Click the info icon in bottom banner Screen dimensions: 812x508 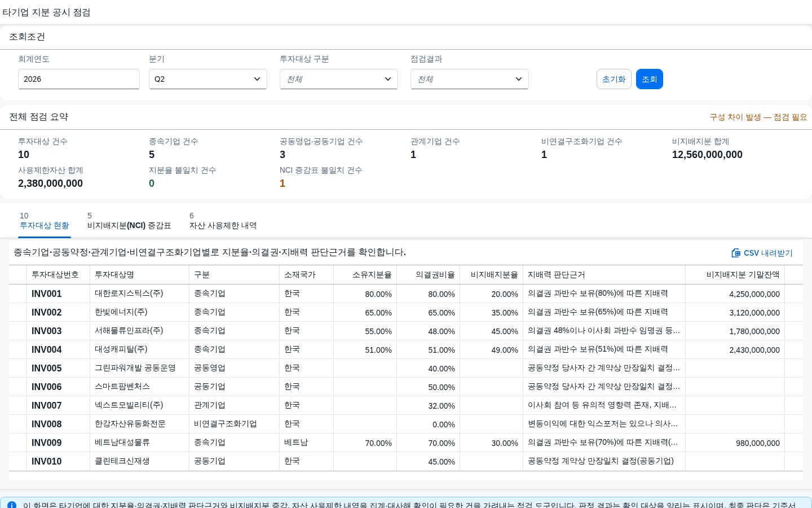coord(11,505)
